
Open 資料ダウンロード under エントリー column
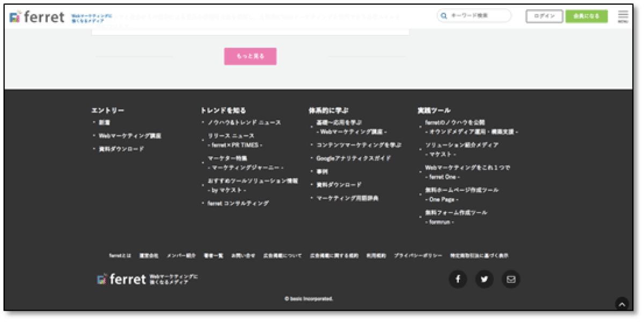121,149
